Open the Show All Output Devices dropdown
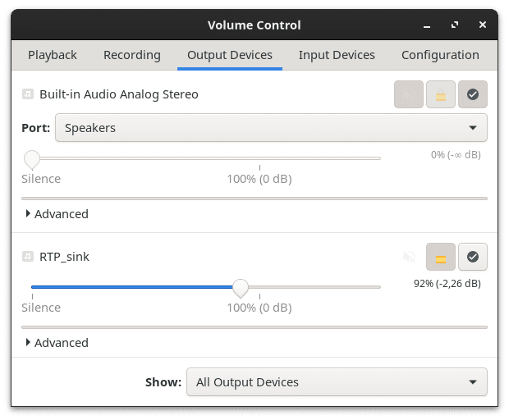This screenshot has width=509, height=420. click(337, 382)
